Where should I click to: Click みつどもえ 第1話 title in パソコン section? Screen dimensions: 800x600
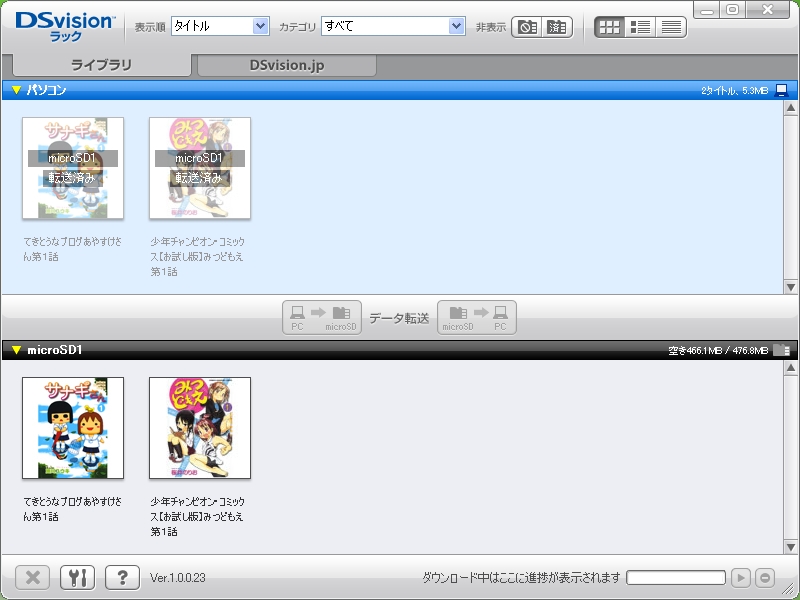point(197,257)
